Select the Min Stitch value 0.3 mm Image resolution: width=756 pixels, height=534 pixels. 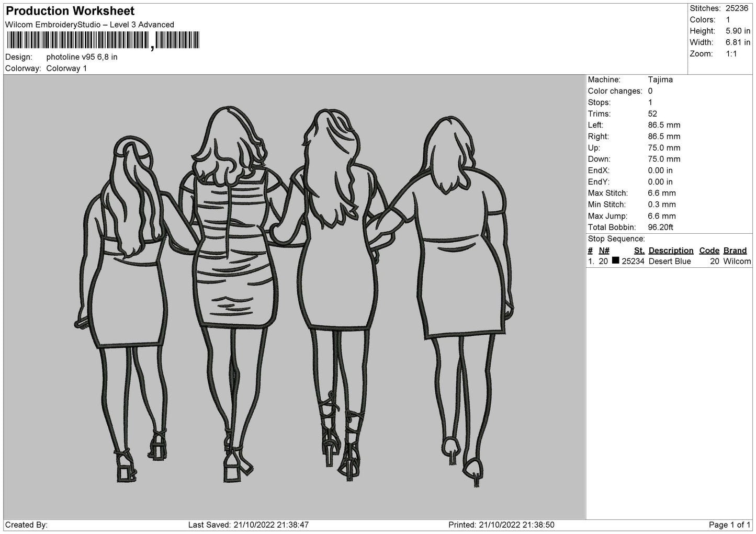(x=662, y=204)
